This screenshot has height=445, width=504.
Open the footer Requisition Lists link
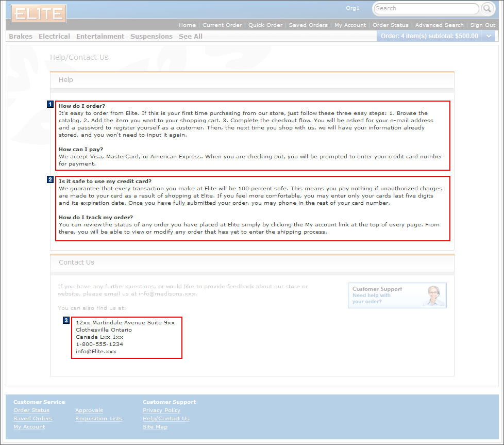click(x=98, y=419)
